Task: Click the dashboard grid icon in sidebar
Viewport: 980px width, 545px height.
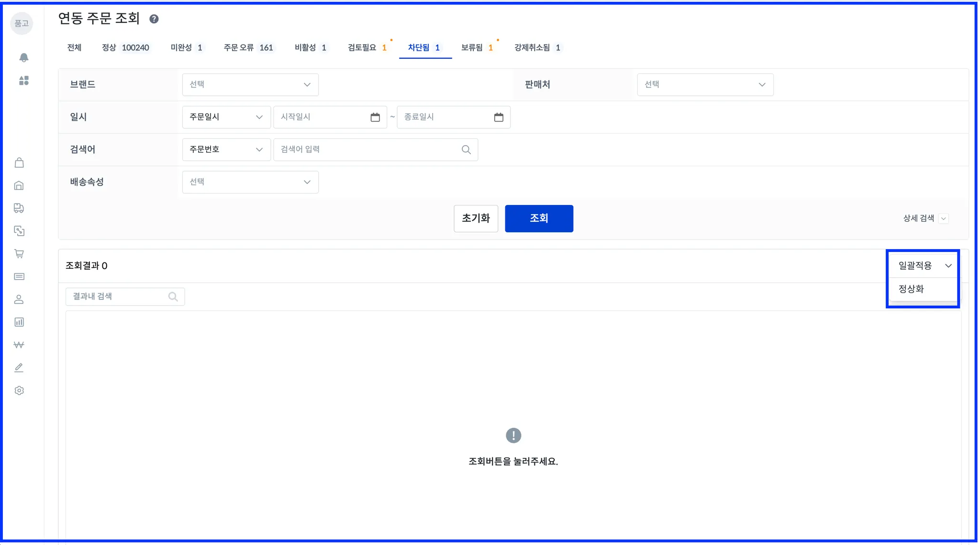Action: [23, 80]
